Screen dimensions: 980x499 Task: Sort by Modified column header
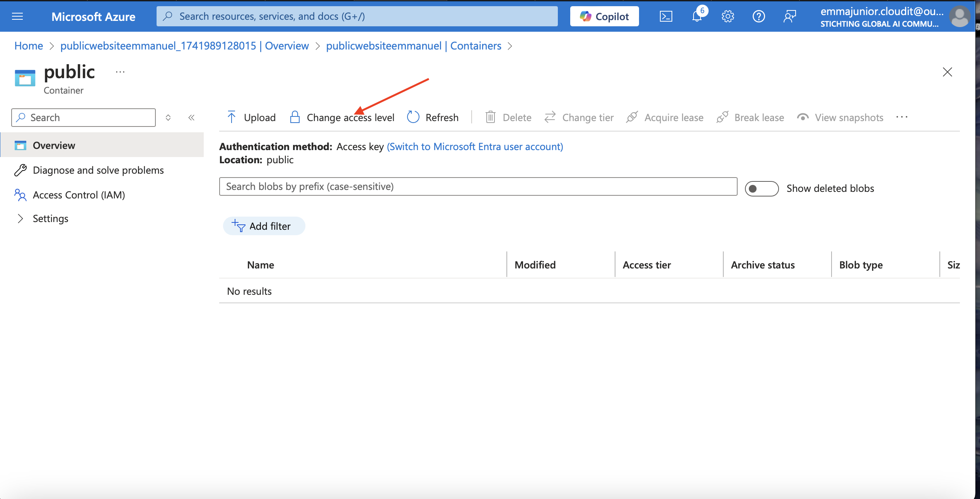coord(535,265)
